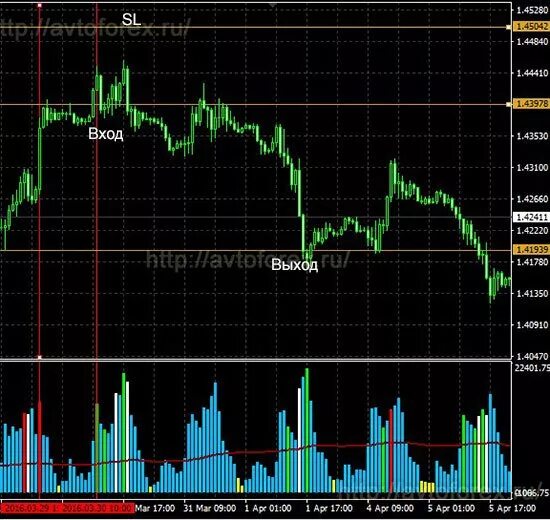Click the red date label 2016.03.30 10:00
550x520 pixels.
[98, 508]
